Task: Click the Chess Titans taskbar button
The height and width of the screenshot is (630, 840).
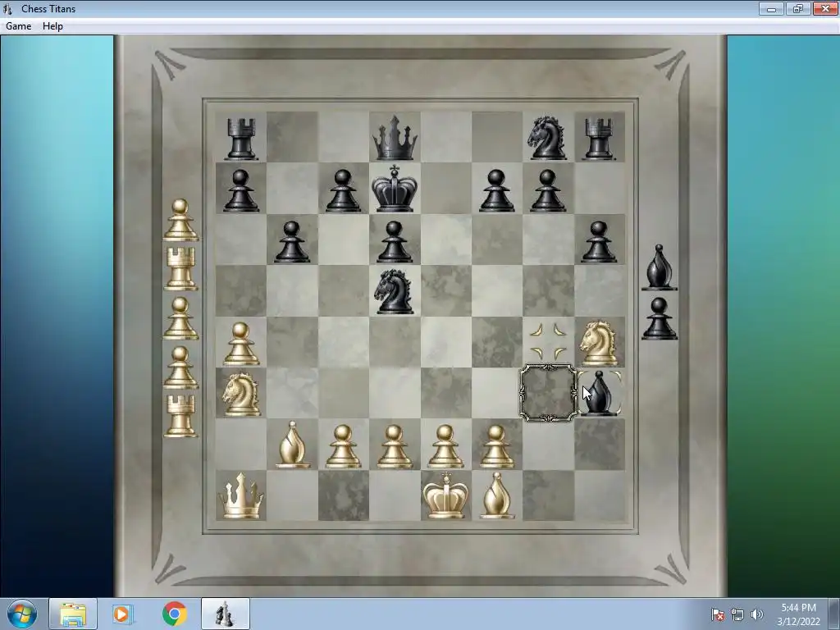Action: 226,614
